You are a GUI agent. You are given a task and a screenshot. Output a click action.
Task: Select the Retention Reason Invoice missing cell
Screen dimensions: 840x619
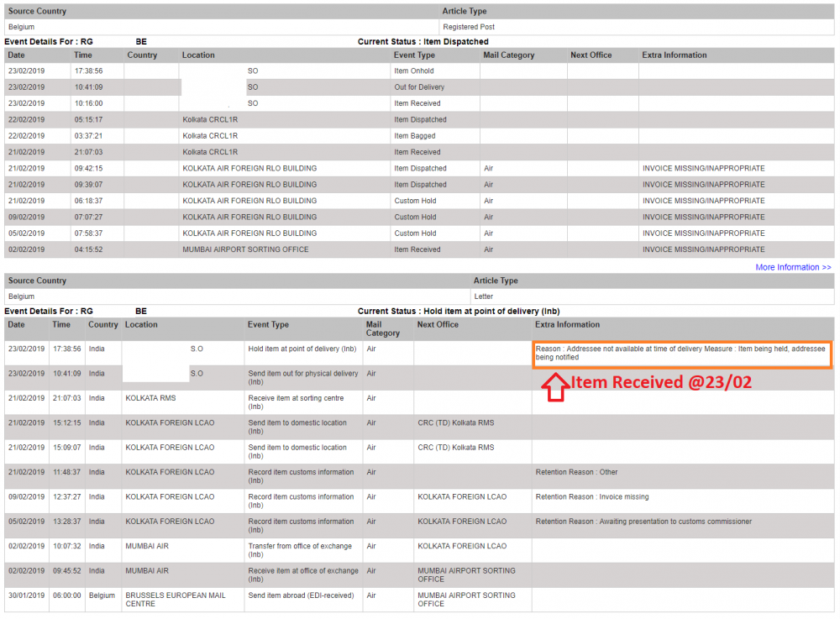[x=592, y=497]
